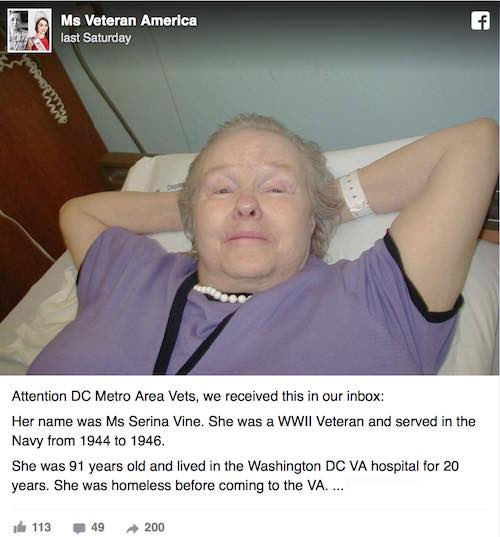The height and width of the screenshot is (537, 500).
Task: Click the comment speech bubble icon
Action: pos(79,528)
